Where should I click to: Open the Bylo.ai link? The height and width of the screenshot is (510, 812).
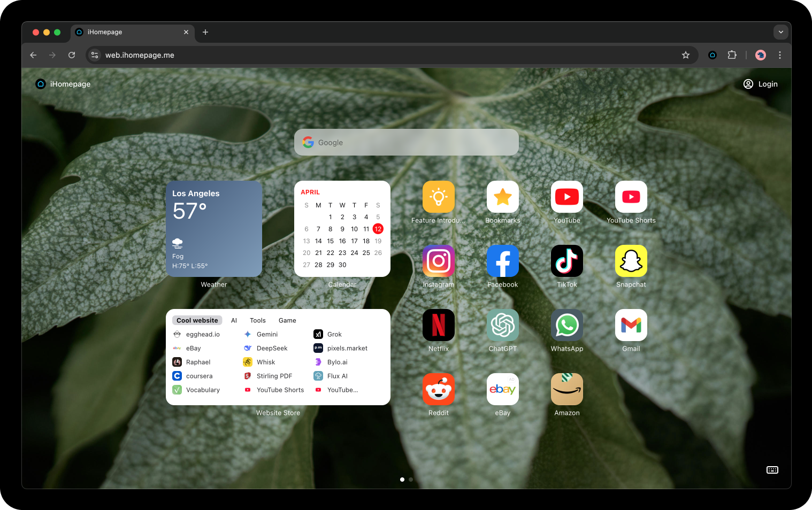(x=331, y=362)
